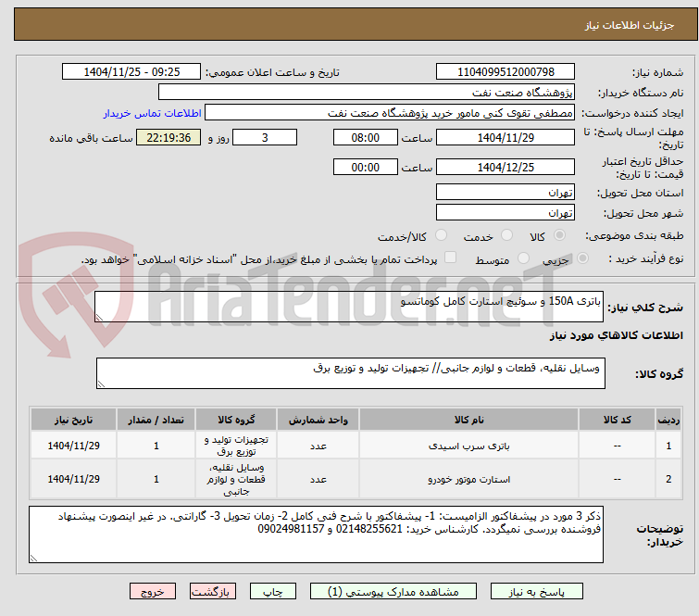Click the بازگشت back button
This screenshot has width=699, height=616.
click(x=212, y=592)
